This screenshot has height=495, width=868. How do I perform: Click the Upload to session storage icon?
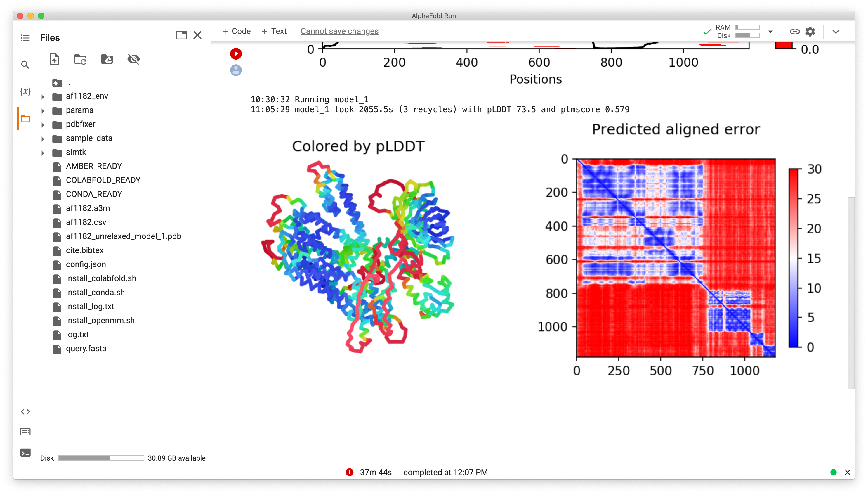point(54,59)
